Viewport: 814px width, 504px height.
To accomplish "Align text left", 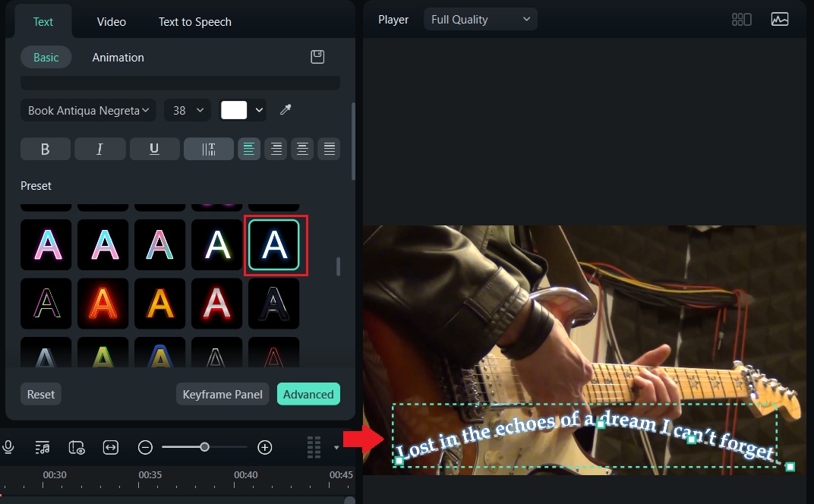I will (x=249, y=149).
